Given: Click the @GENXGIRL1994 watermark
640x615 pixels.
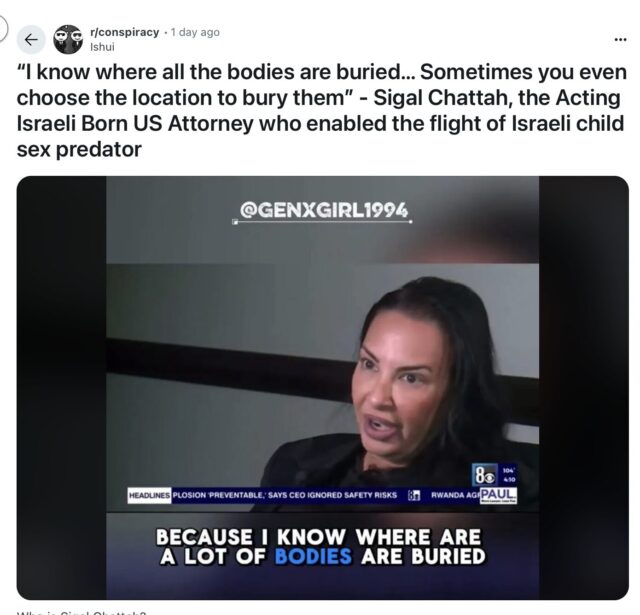Looking at the screenshot, I should (324, 211).
